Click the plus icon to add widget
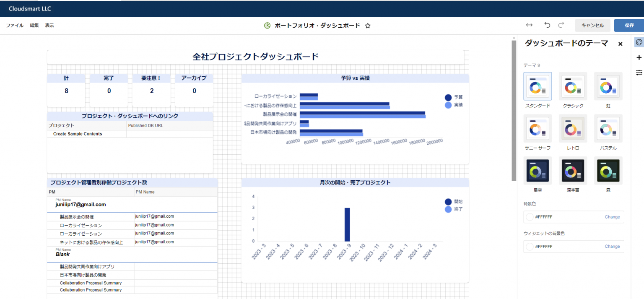Image resolution: width=644 pixels, height=299 pixels. [639, 57]
